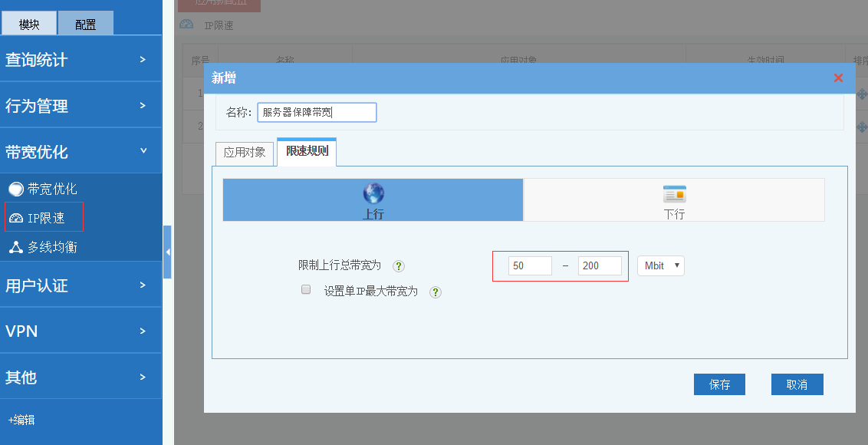Click the 名称 text input field
The image size is (868, 445).
pyautogui.click(x=317, y=113)
